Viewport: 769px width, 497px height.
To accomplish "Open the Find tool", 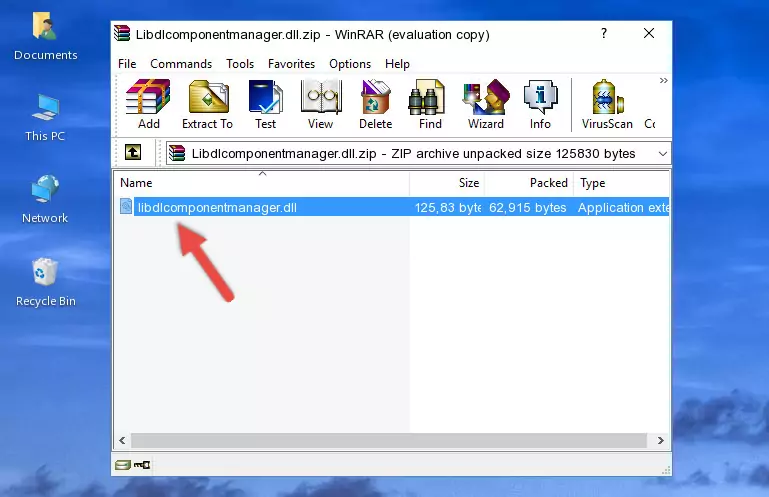I will tap(430, 105).
